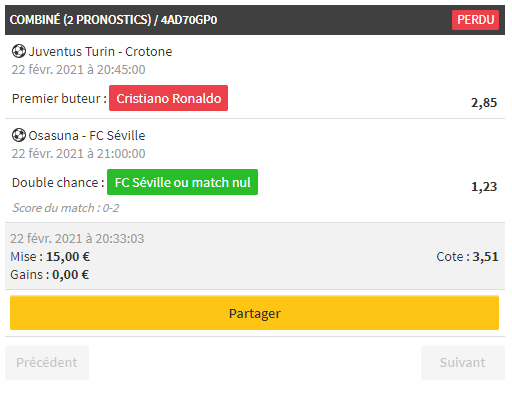
Task: Click the 2,85 odds value
Action: coord(484,103)
